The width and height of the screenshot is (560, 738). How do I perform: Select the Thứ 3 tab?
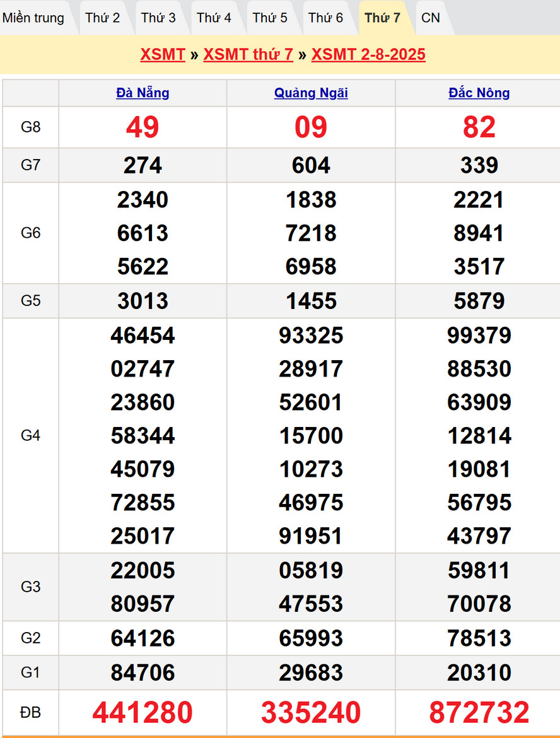tap(158, 18)
